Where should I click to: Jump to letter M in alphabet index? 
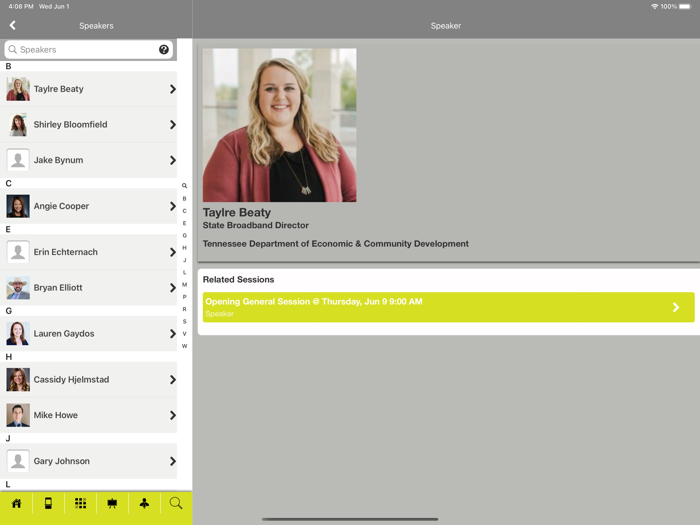(184, 284)
